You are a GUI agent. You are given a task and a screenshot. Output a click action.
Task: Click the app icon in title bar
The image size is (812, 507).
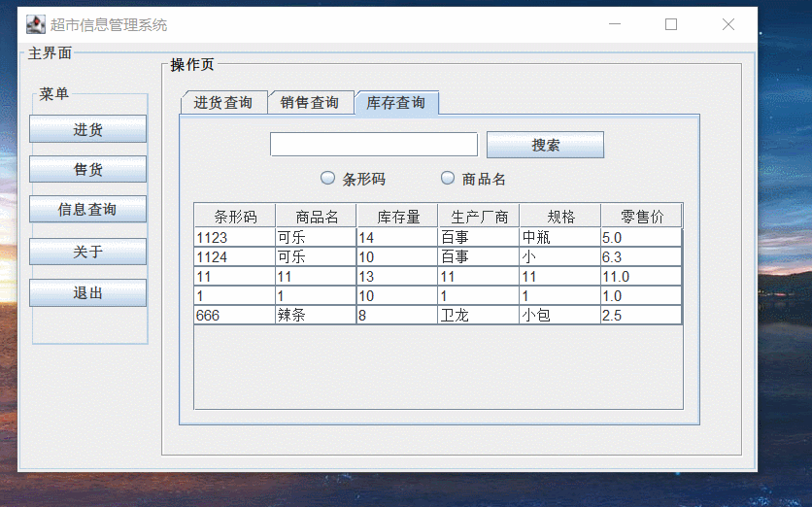[36, 25]
